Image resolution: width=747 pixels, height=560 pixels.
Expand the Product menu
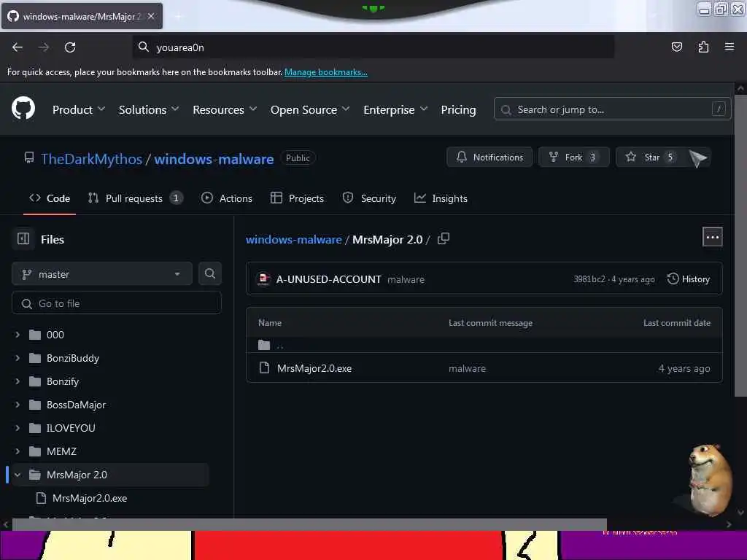79,109
